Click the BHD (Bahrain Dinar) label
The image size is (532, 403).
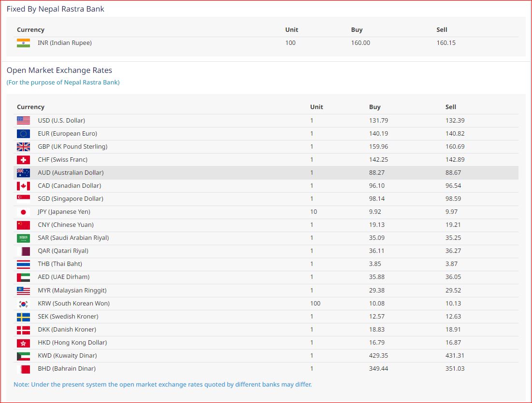point(67,369)
